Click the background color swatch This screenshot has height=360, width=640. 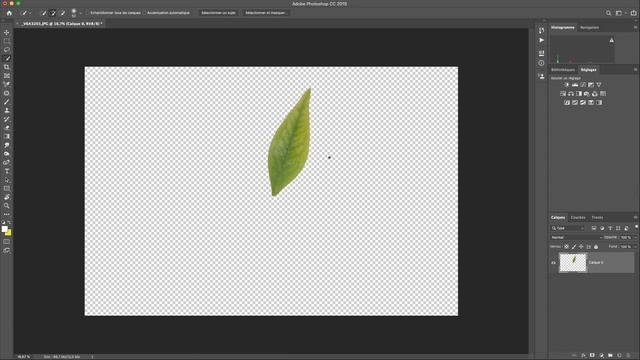tap(9, 233)
